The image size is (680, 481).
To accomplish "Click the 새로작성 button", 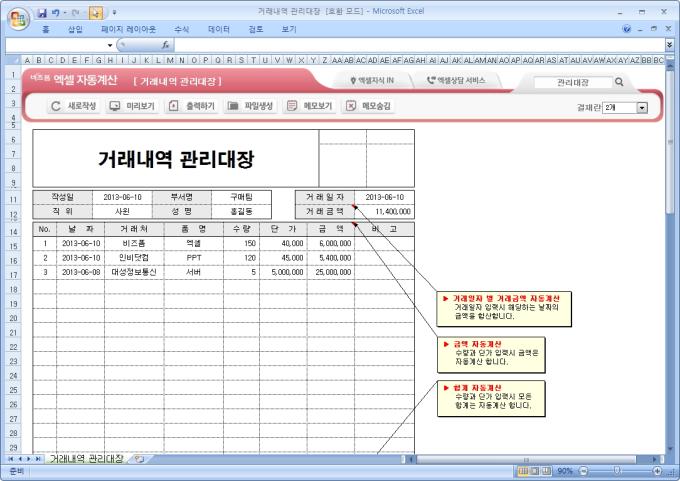I will [73, 106].
